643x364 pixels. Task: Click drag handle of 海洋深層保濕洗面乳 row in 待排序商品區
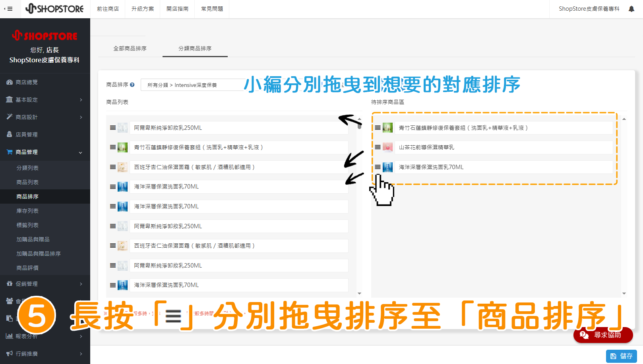[378, 167]
